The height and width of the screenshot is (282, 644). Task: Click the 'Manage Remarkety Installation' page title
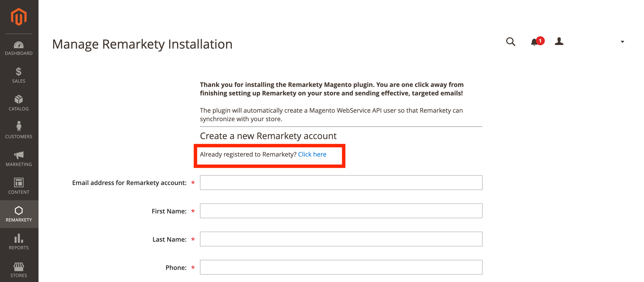point(142,44)
